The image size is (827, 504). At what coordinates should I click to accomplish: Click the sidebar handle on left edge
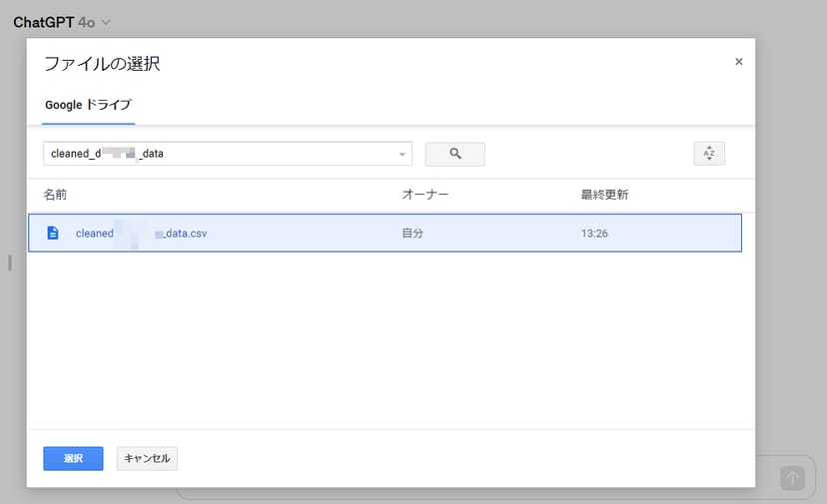coord(10,263)
